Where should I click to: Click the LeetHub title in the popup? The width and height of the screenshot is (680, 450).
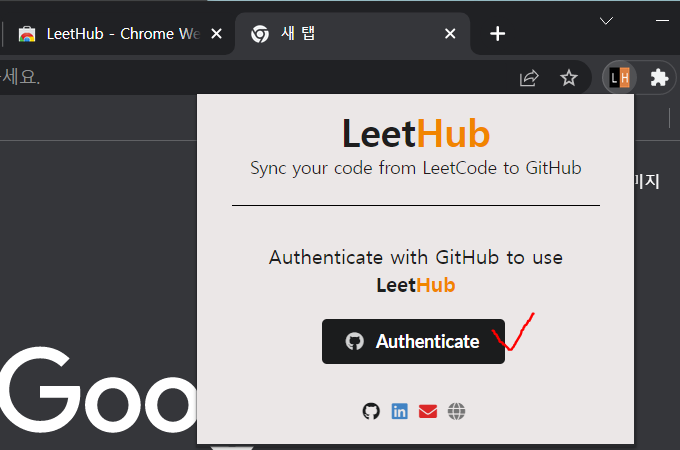point(416,134)
